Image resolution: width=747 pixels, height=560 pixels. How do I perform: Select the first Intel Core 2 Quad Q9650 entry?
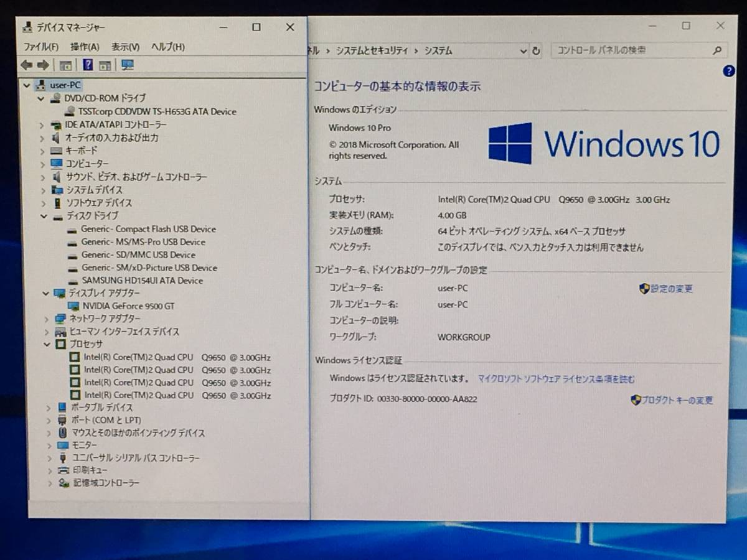coord(177,357)
